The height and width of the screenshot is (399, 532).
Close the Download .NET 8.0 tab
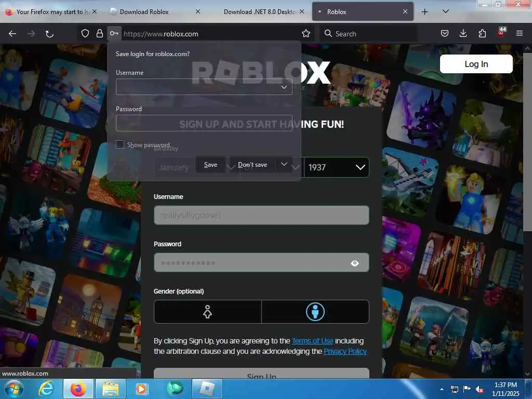pyautogui.click(x=302, y=12)
